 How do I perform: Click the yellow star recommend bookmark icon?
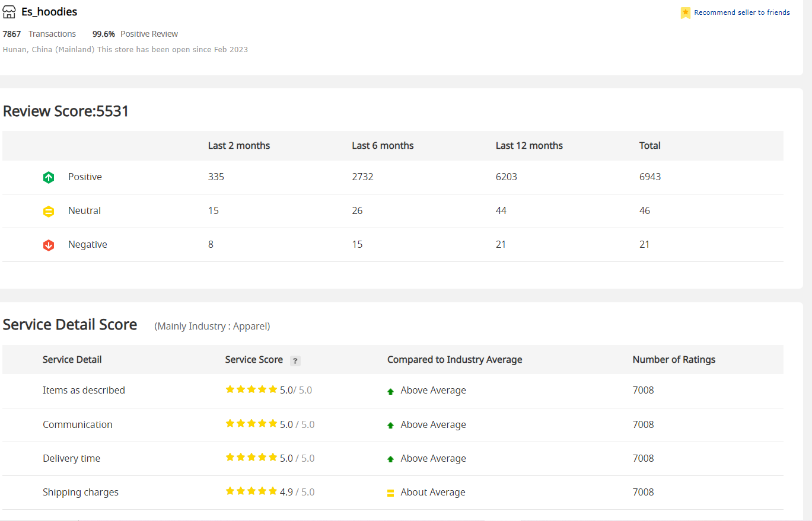point(686,12)
